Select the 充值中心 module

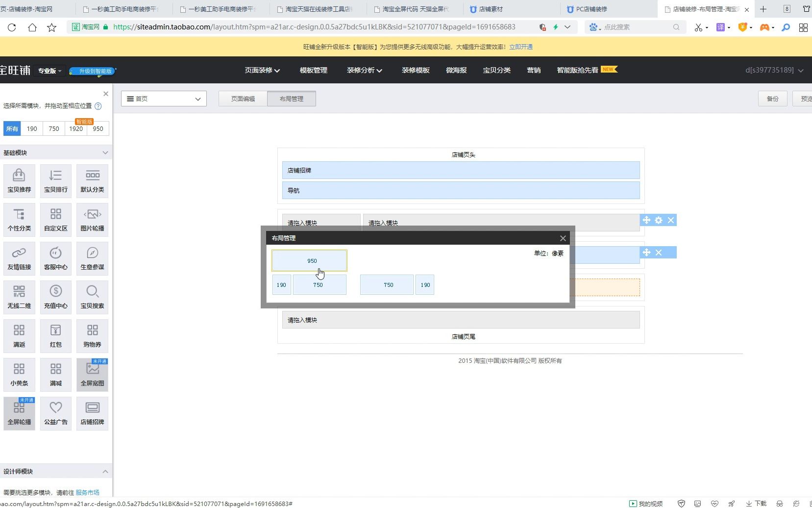tap(56, 297)
